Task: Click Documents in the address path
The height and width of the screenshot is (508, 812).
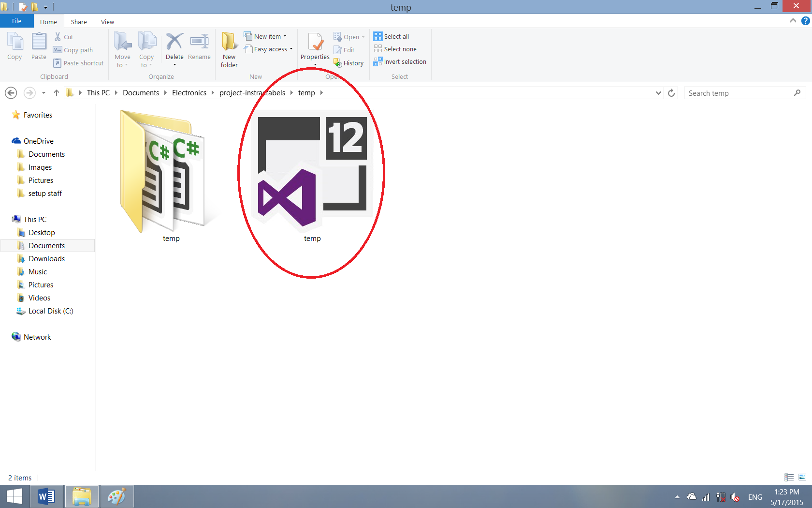Action: click(x=141, y=93)
